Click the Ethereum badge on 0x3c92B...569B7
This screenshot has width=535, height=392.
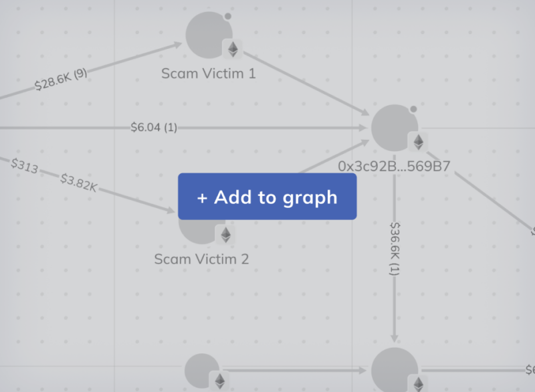click(x=419, y=142)
